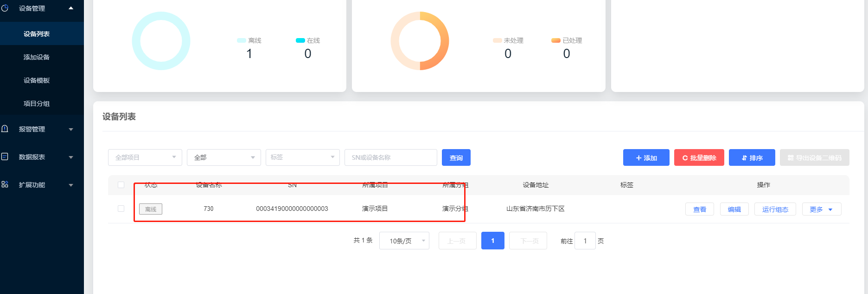Open the 10条/页 page size selector
Image resolution: width=868 pixels, height=294 pixels.
[404, 241]
